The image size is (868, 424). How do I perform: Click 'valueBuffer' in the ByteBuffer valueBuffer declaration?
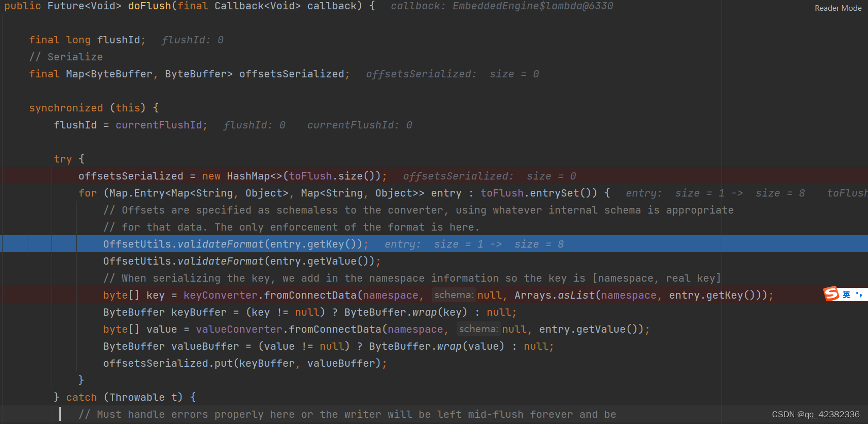205,347
